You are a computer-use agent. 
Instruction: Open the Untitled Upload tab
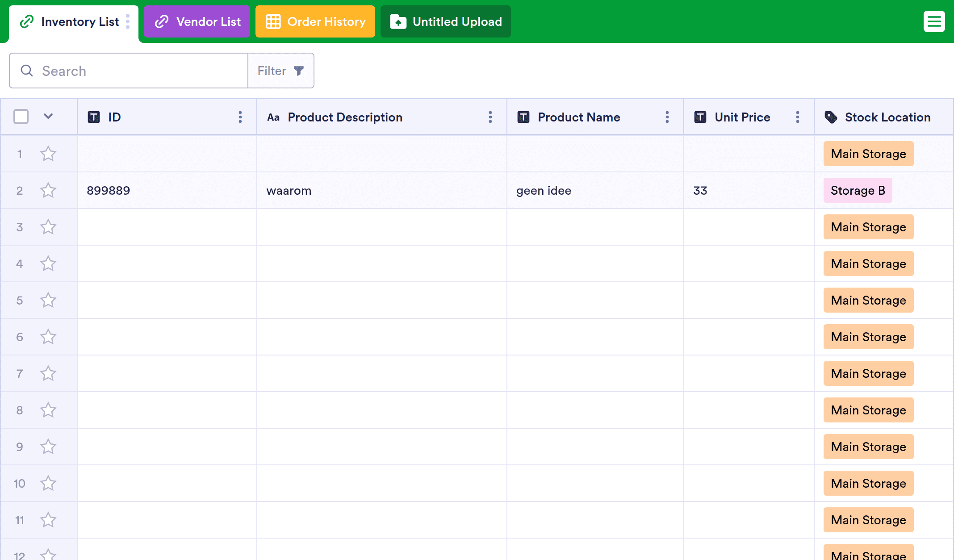coord(446,21)
